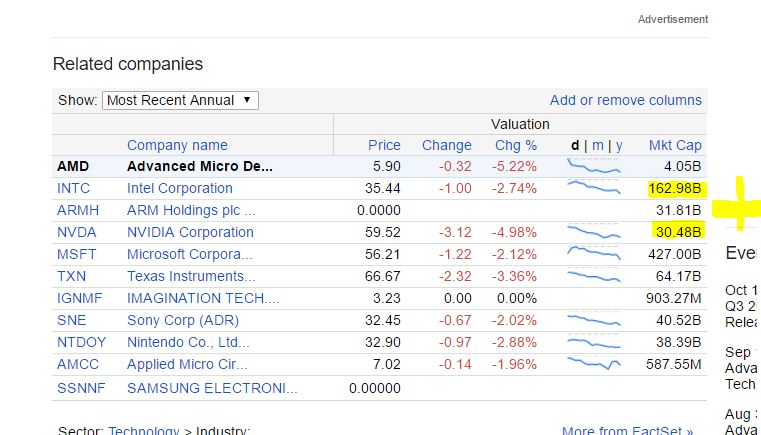
Task: Switch sparkline to yearly view
Action: point(619,145)
